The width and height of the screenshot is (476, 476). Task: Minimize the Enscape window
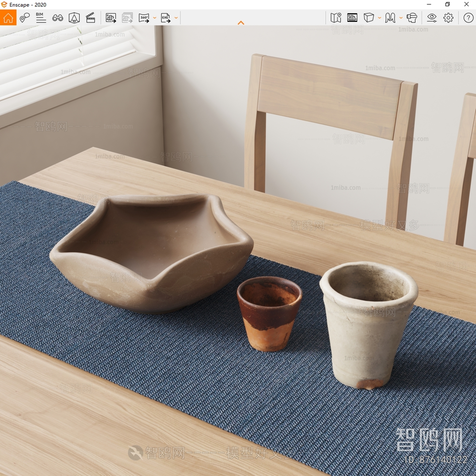(x=429, y=4)
